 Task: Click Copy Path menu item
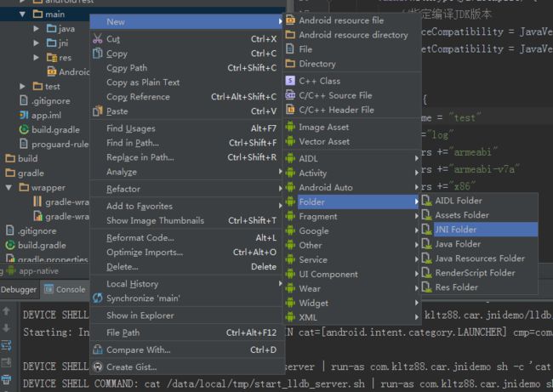coord(187,68)
